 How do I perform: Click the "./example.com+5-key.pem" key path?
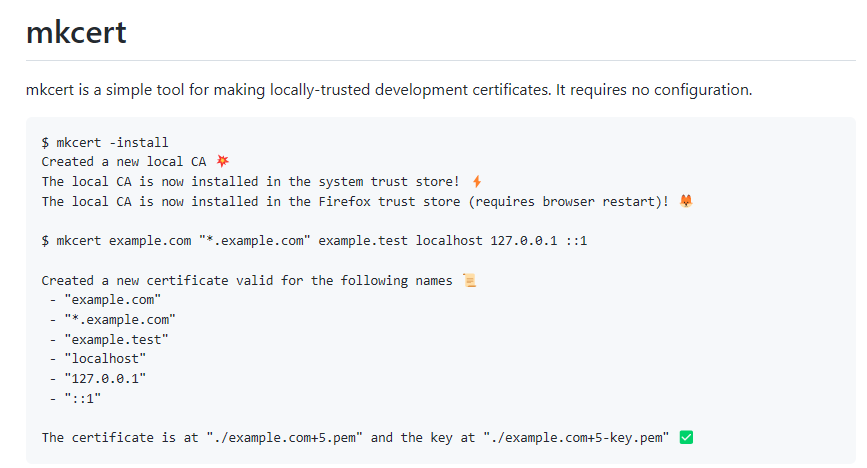pos(576,437)
